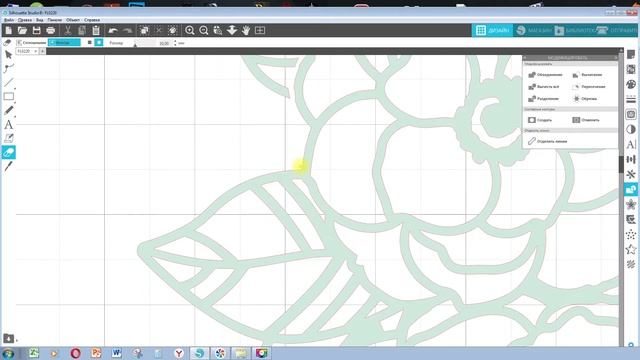Click the Copy icon in the toolbar
The image size is (640, 360).
[82, 30]
